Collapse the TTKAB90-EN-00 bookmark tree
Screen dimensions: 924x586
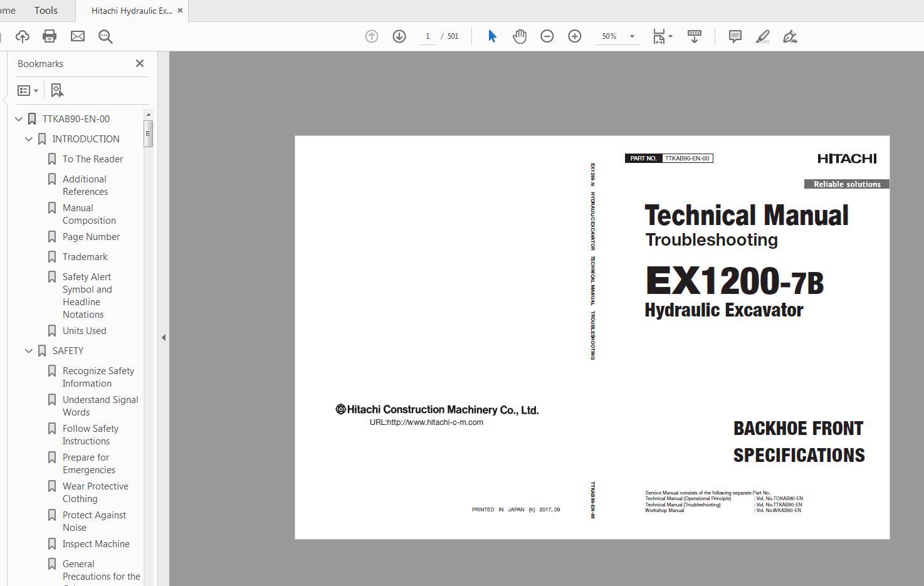(x=19, y=118)
